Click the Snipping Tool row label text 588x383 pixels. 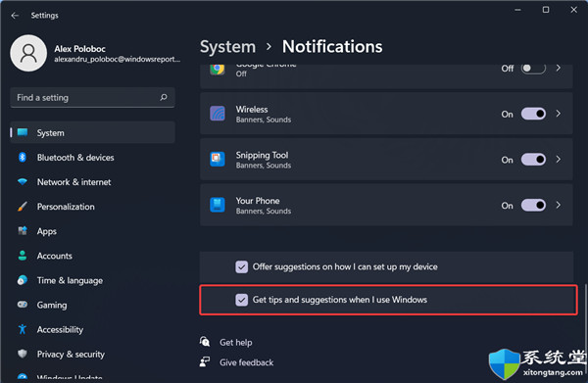tap(262, 155)
